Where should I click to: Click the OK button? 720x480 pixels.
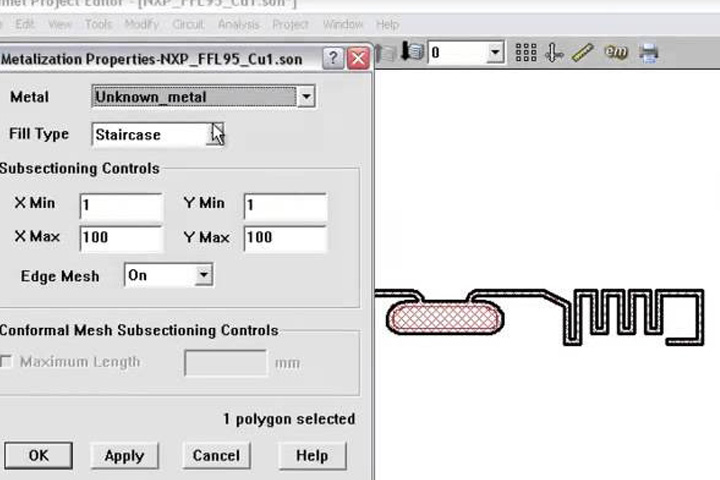coord(39,455)
